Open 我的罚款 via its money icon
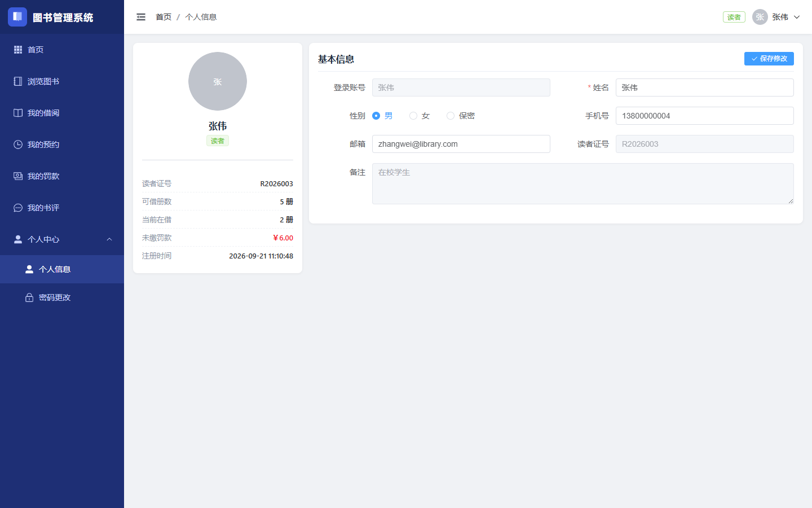This screenshot has width=812, height=508. [x=18, y=176]
